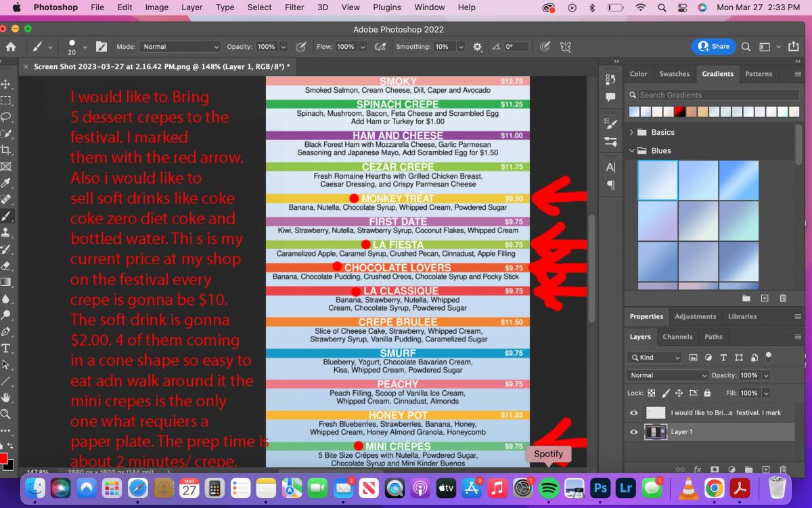
Task: Select the Zoom tool in toolbar
Action: point(6,414)
